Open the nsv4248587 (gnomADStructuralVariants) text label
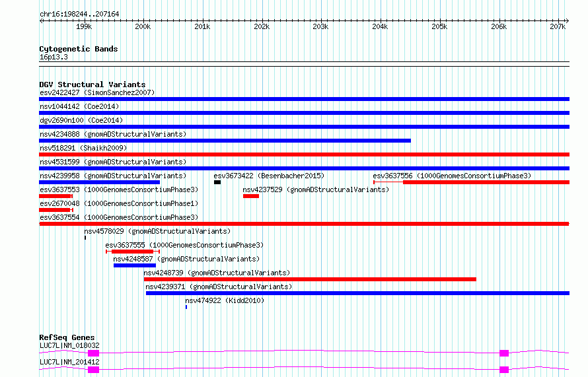Screen dimensions: 588x377 [186, 259]
